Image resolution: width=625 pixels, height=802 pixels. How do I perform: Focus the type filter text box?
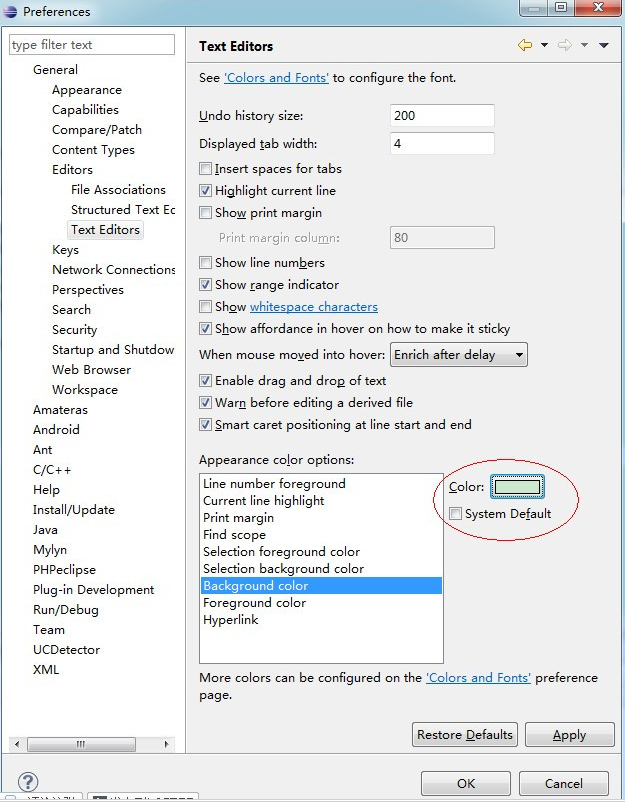tap(91, 45)
